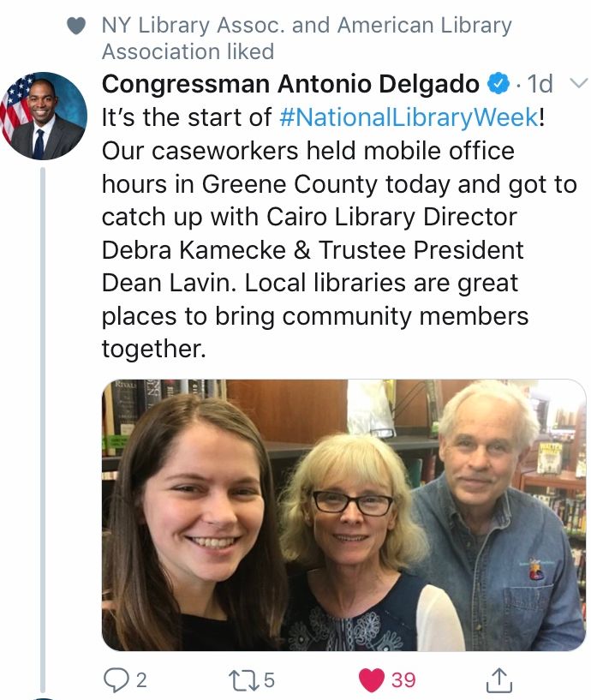This screenshot has width=591, height=700.
Task: Click the tweet body text
Action: click(x=339, y=232)
